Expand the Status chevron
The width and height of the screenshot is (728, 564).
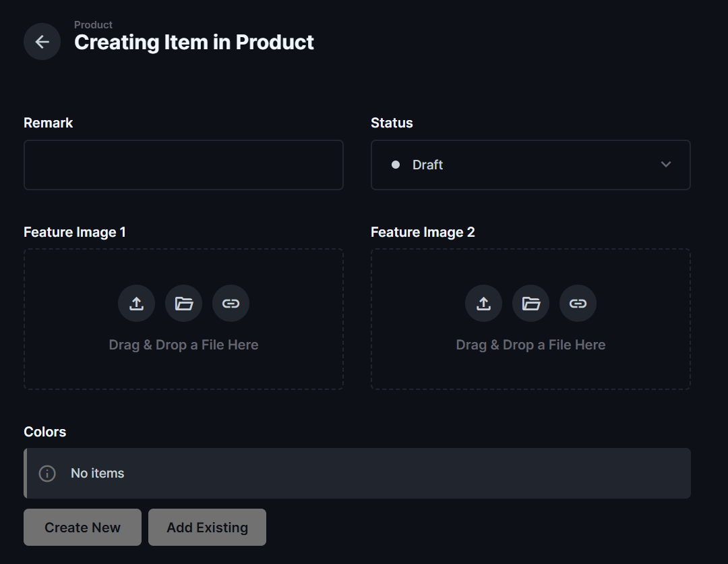point(666,165)
